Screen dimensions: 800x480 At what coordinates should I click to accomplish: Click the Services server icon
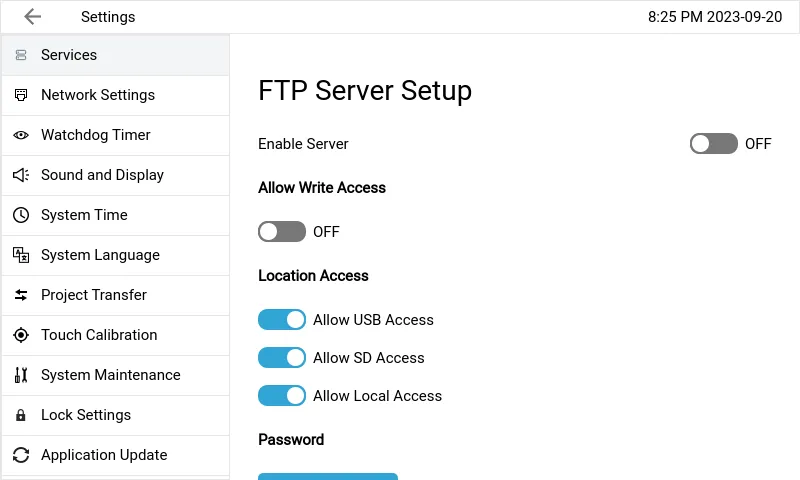[21, 55]
